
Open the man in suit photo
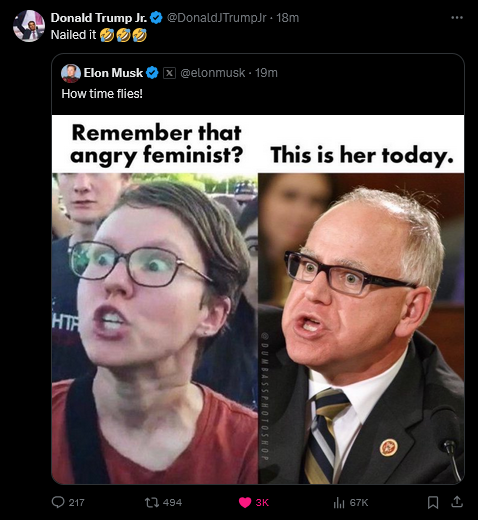tap(361, 328)
